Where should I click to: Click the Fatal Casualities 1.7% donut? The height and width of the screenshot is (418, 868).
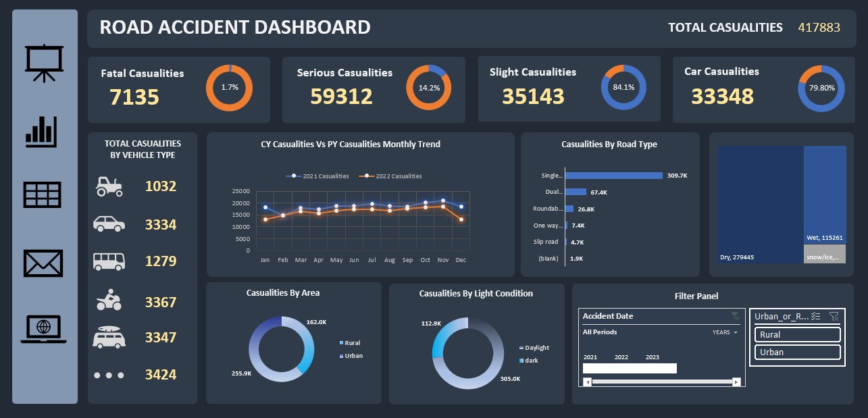[x=230, y=88]
